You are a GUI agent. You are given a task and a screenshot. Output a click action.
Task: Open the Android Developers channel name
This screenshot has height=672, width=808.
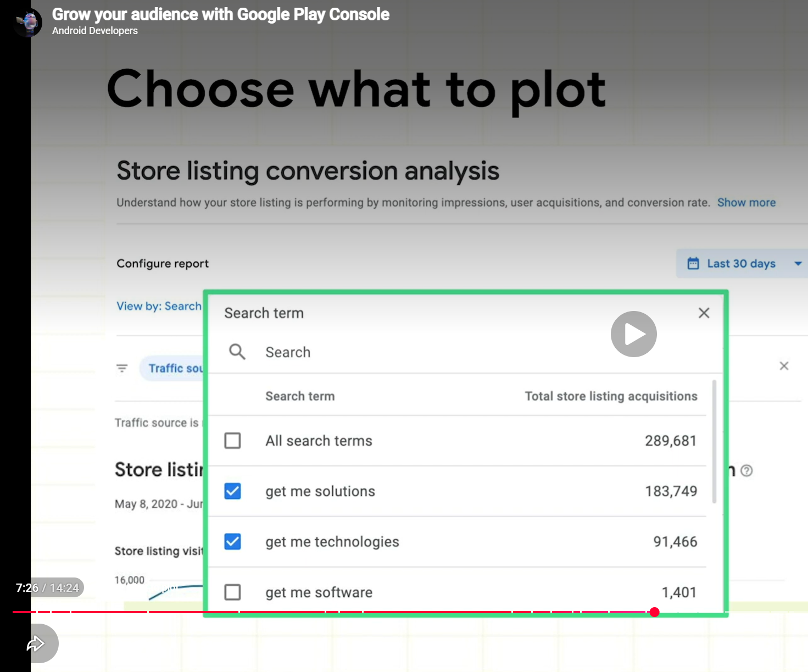click(95, 31)
